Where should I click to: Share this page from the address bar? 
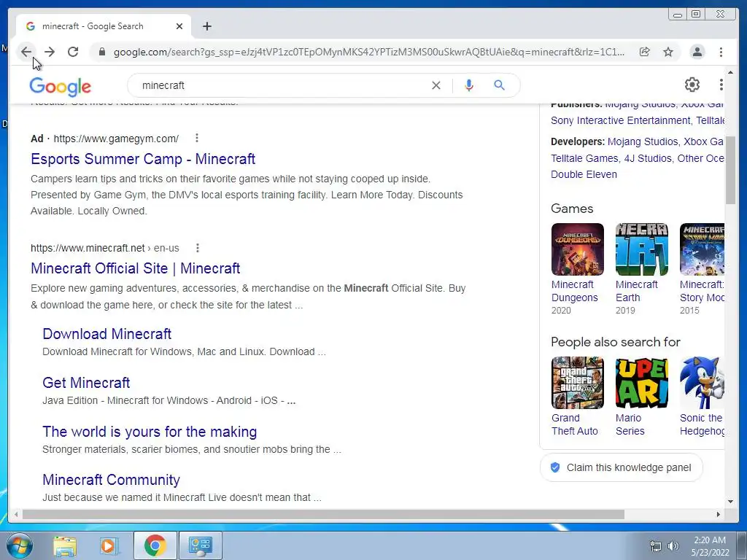[x=645, y=52]
